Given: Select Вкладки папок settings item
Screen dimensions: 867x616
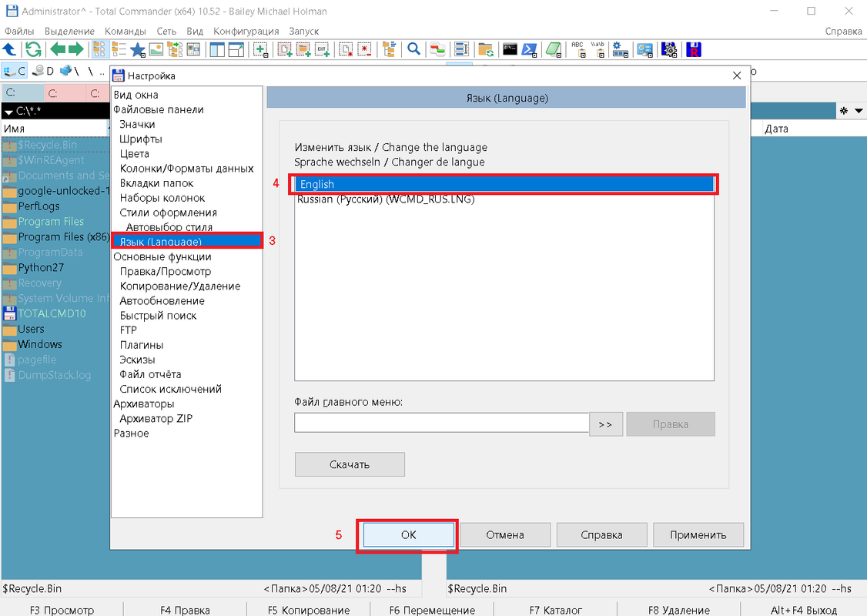Looking at the screenshot, I should [156, 183].
